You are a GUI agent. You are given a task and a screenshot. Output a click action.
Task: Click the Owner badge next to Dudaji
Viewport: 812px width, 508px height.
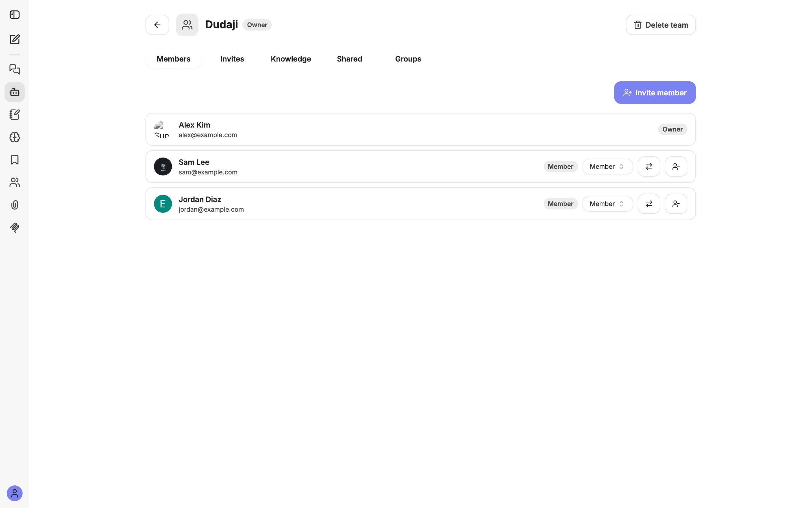tap(257, 25)
